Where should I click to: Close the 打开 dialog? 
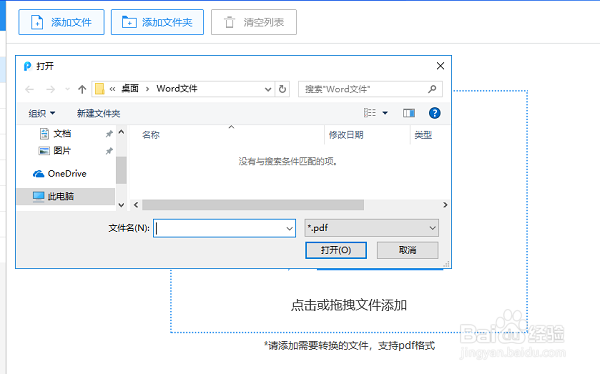[440, 66]
